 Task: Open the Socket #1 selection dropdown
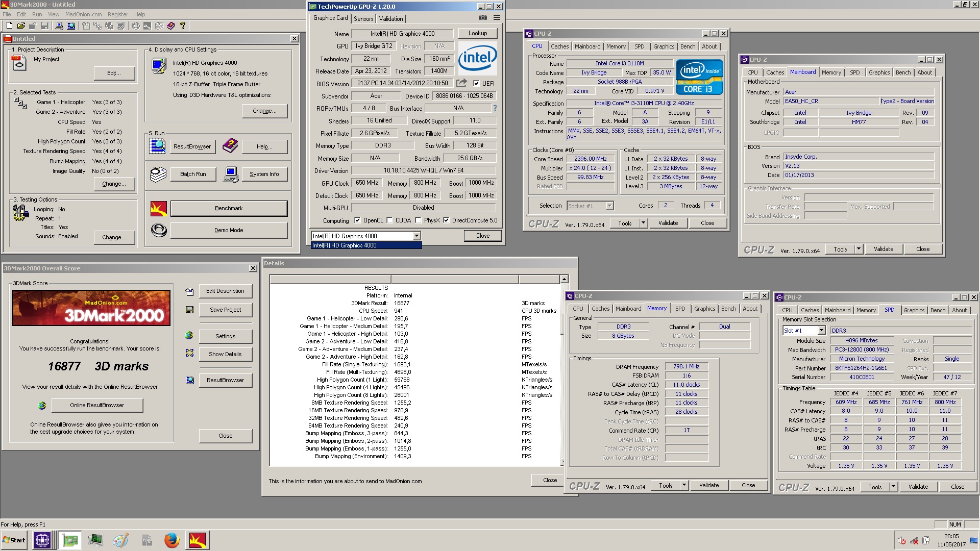(609, 206)
